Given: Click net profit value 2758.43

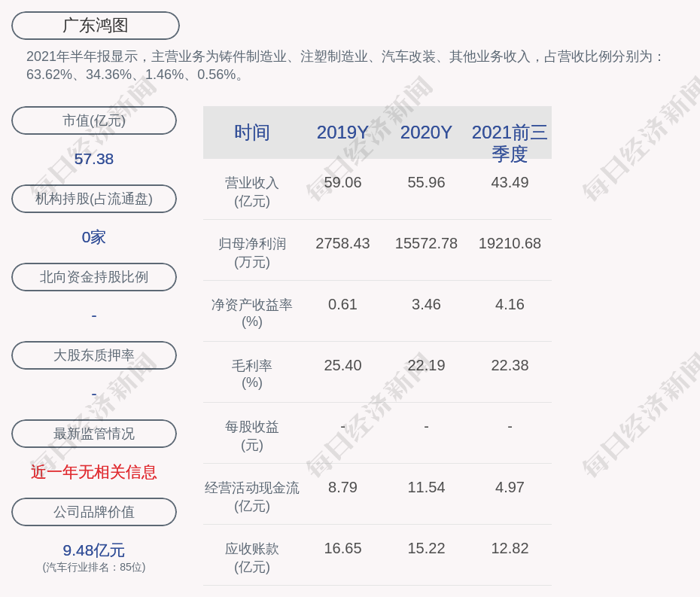Looking at the screenshot, I should pyautogui.click(x=342, y=243).
